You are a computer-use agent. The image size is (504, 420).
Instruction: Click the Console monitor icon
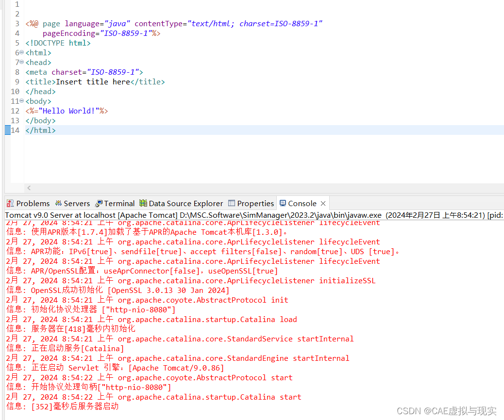click(283, 203)
